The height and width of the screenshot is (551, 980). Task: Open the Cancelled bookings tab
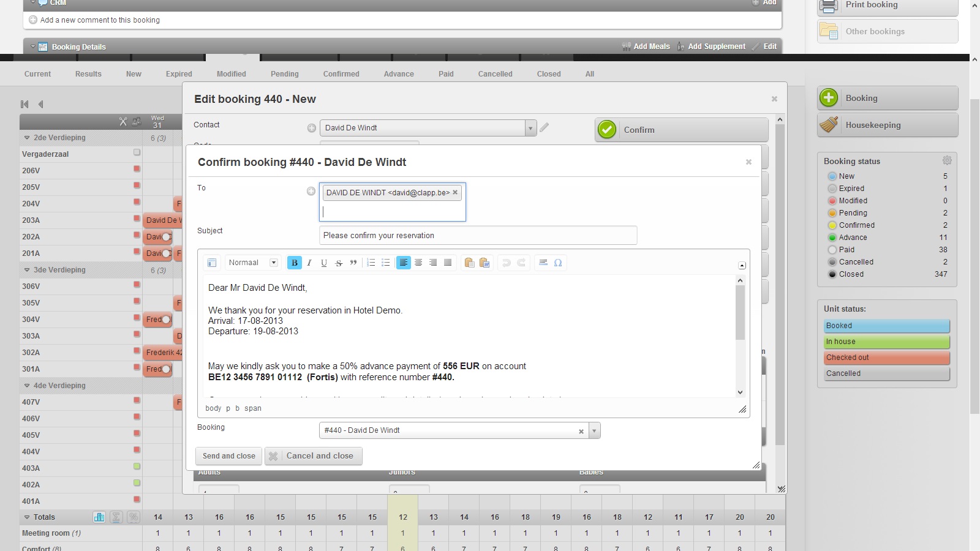pyautogui.click(x=496, y=74)
